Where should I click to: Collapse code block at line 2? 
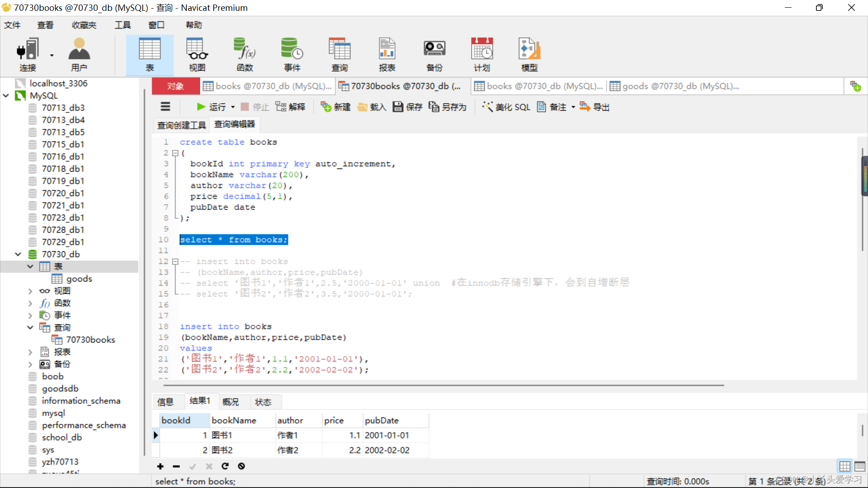coord(175,153)
